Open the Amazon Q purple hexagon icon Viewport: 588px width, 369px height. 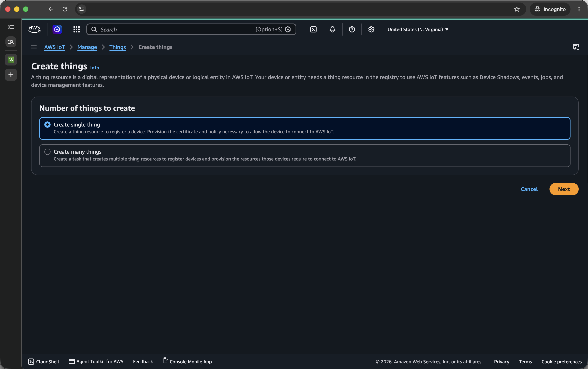click(x=57, y=29)
